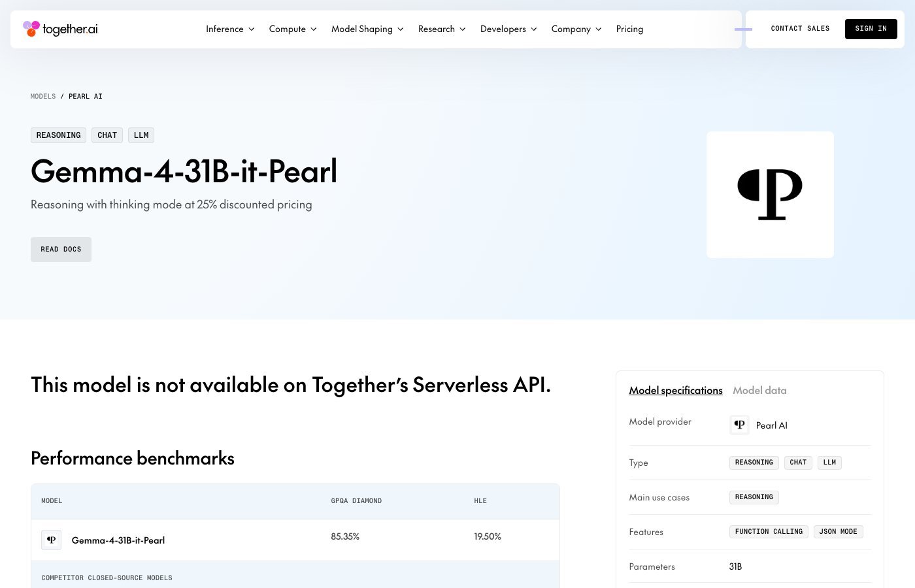Click the Pearl icon in the benchmarks row
This screenshot has height=588, width=915.
coord(52,540)
